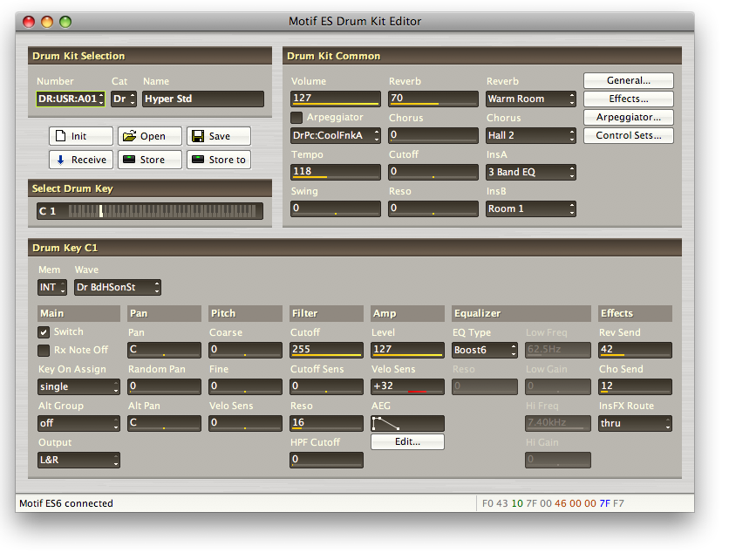This screenshot has width=729, height=560.
Task: Toggle the Switch checkbox off
Action: pyautogui.click(x=44, y=332)
